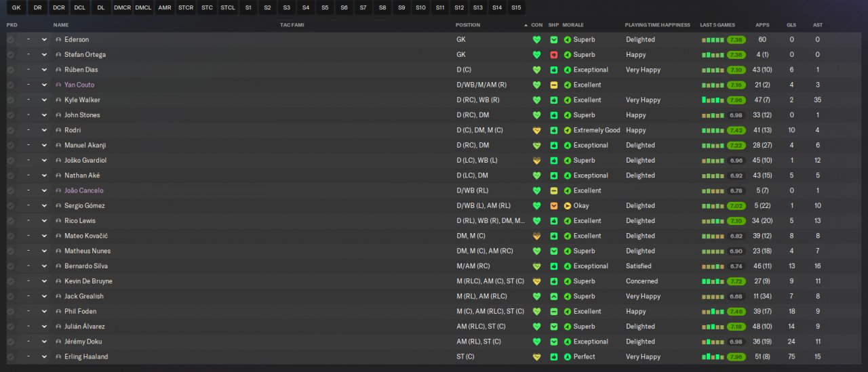Sort by the GLS column header
The width and height of the screenshot is (868, 372).
[x=791, y=25]
